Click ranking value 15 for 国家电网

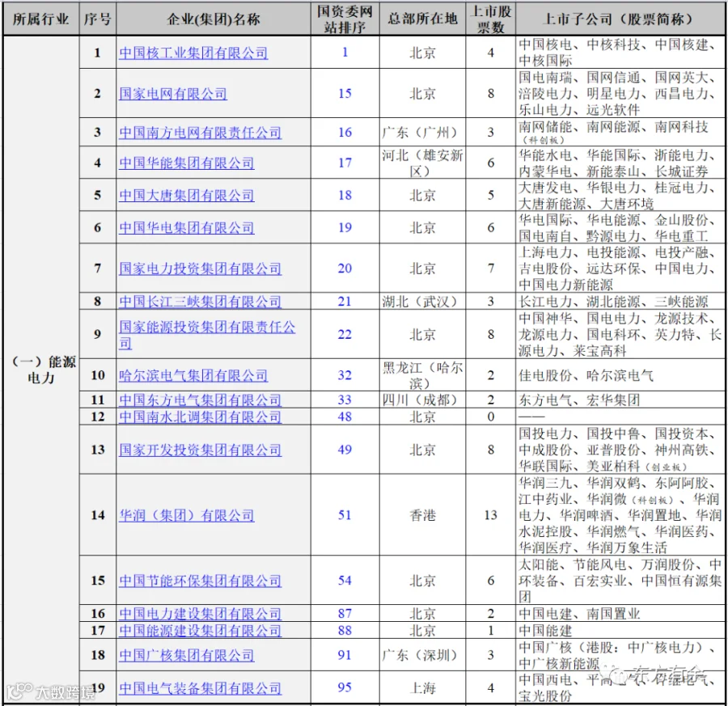345,93
